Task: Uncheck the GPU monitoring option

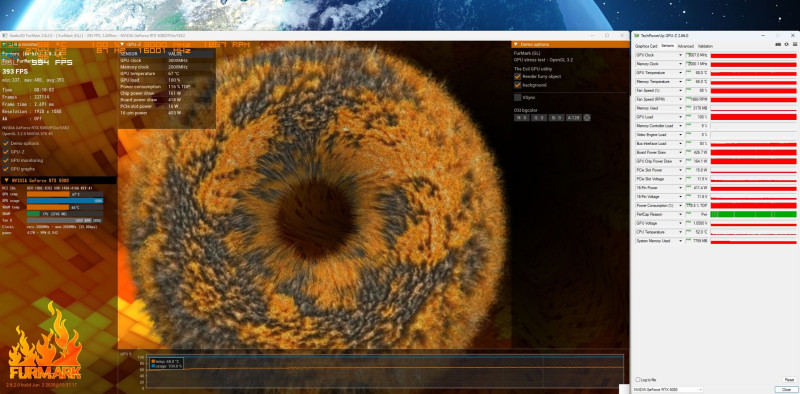Action: 6,160
